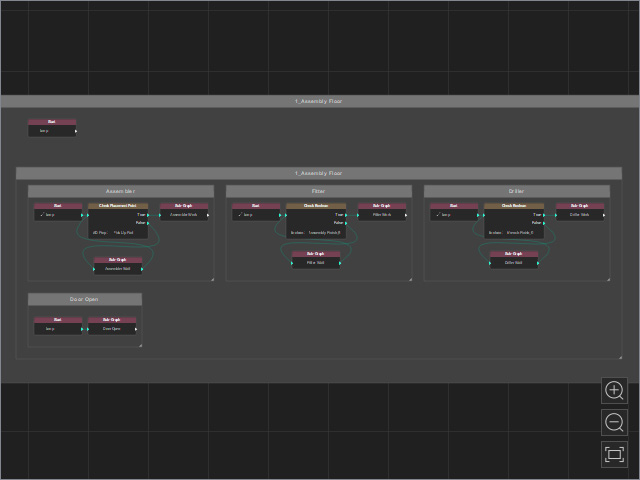Screen dimensions: 640x480
Task: Toggle the loop checkmark in the Driller Start node
Action: (438, 214)
